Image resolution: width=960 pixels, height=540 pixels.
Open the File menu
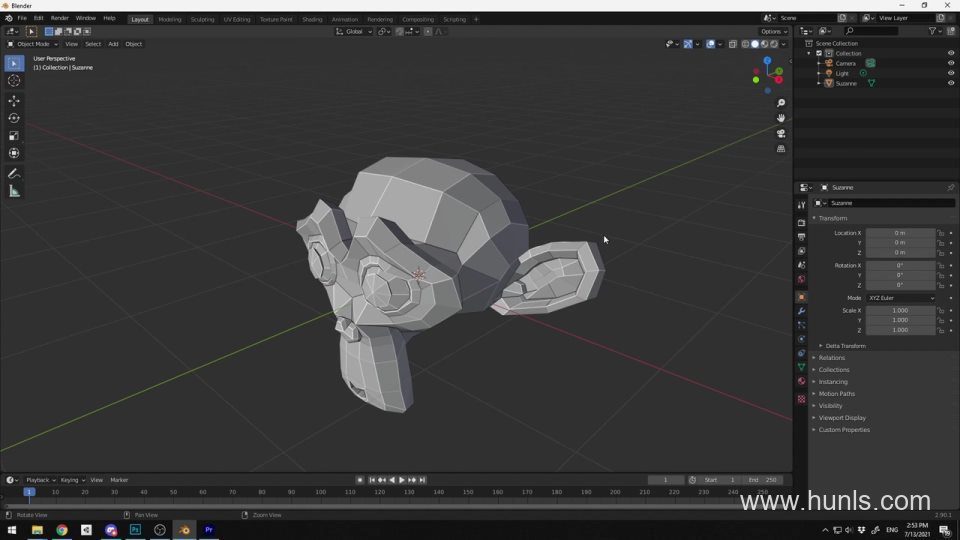22,18
